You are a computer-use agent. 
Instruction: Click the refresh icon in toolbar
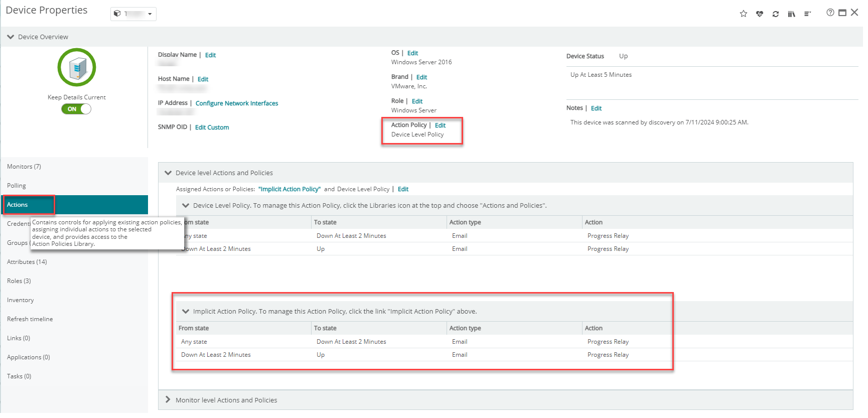pos(776,14)
